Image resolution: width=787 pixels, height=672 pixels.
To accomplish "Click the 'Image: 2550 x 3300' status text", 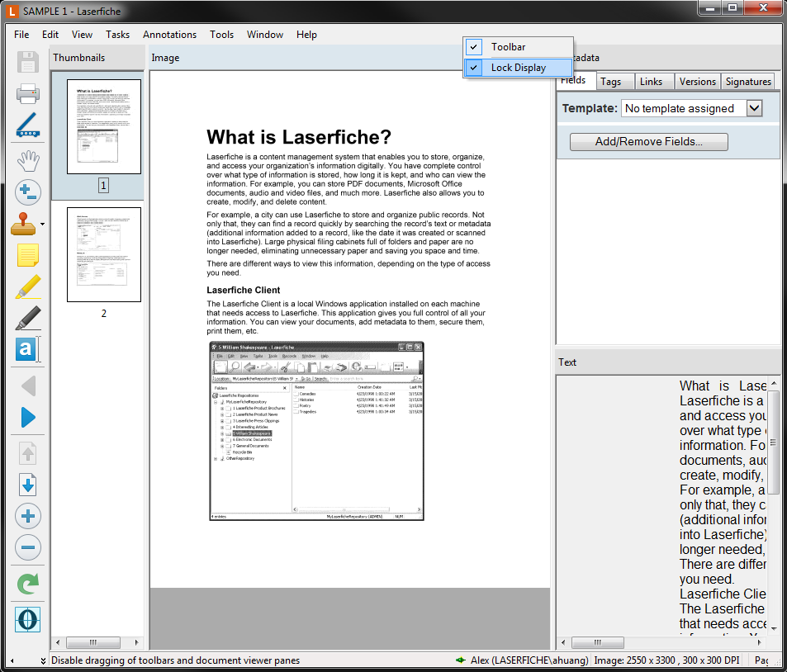I will click(634, 660).
